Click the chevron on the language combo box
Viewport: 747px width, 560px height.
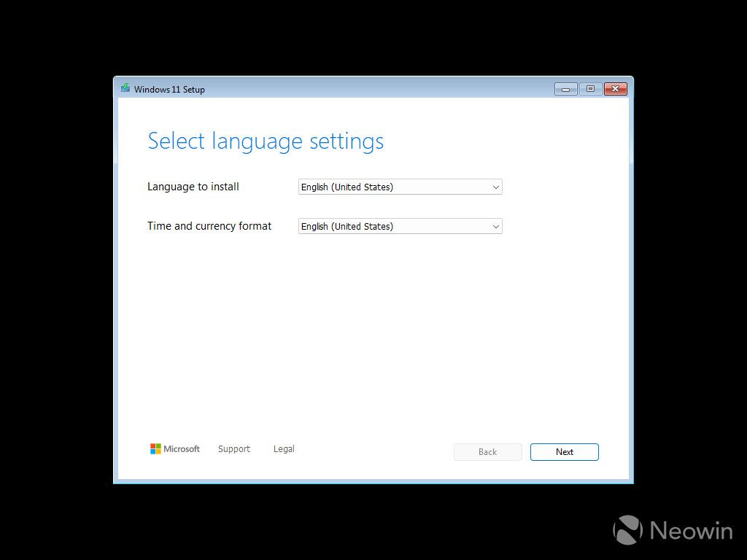(x=496, y=187)
